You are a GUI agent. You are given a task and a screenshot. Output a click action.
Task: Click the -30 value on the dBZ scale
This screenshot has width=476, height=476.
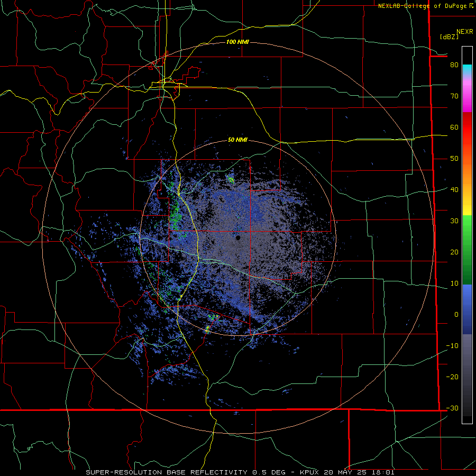tap(452, 408)
